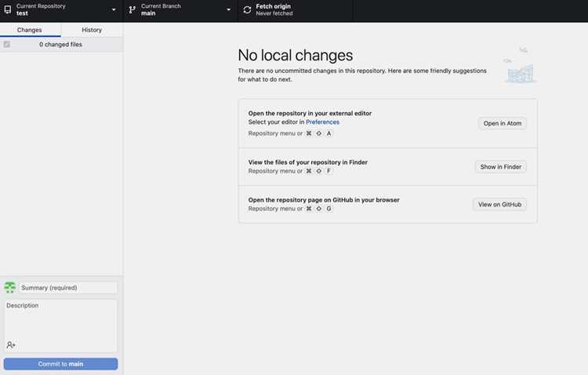The width and height of the screenshot is (588, 375).
Task: Click the Fetch origin toolbar button
Action: click(296, 10)
